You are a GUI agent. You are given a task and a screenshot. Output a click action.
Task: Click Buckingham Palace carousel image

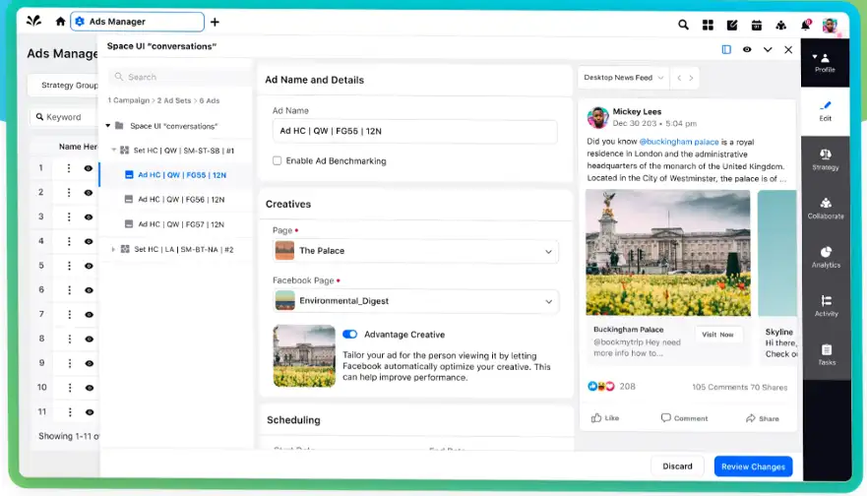click(668, 253)
